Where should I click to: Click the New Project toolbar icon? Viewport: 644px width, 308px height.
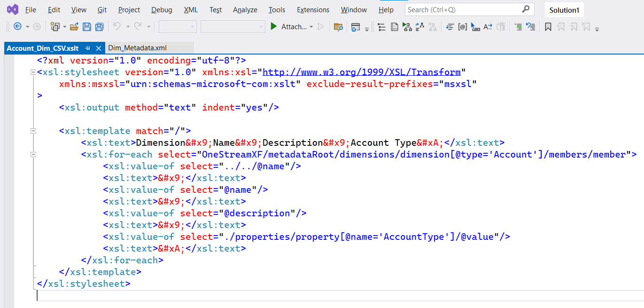(55, 27)
